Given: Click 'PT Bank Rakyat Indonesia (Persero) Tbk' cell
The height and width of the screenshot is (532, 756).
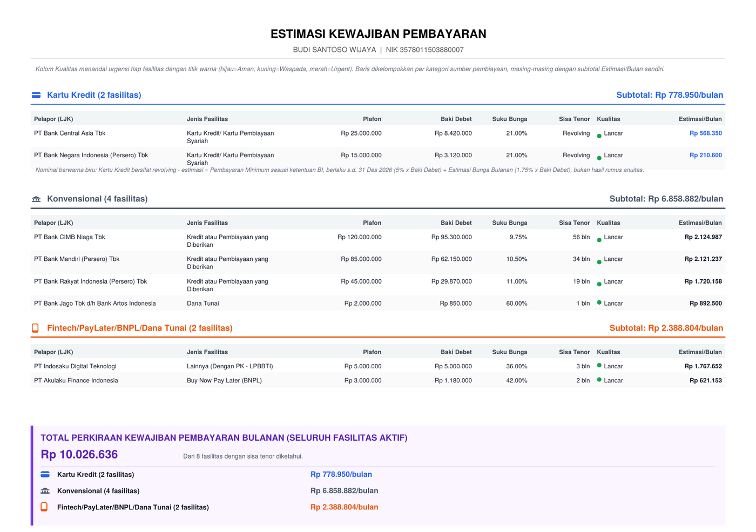Looking at the screenshot, I should pyautogui.click(x=90, y=281).
